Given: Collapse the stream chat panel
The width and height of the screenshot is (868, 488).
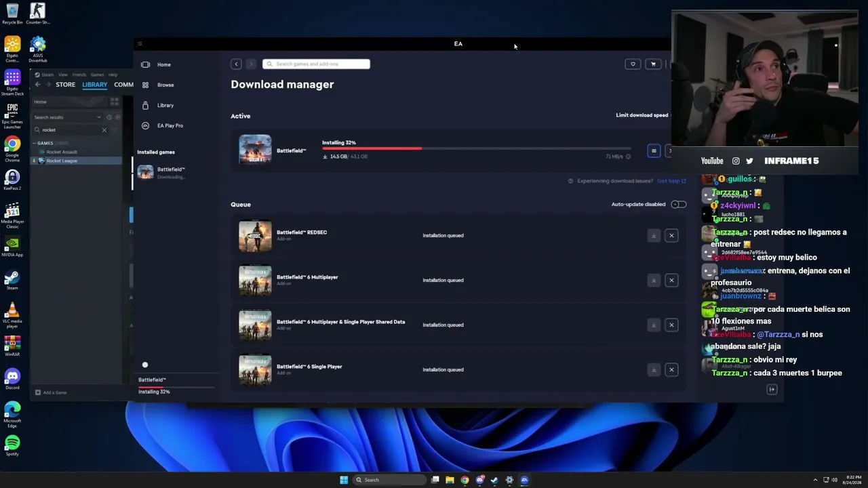Looking at the screenshot, I should 772,389.
